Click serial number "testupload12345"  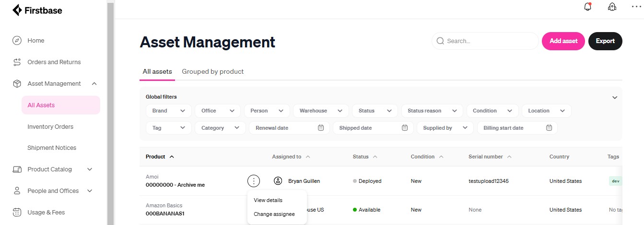[x=489, y=181]
